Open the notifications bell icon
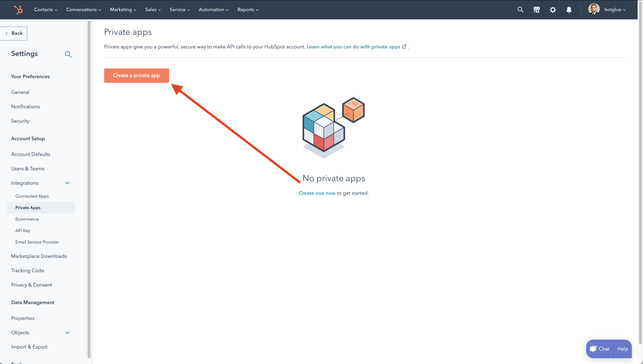 click(x=569, y=10)
